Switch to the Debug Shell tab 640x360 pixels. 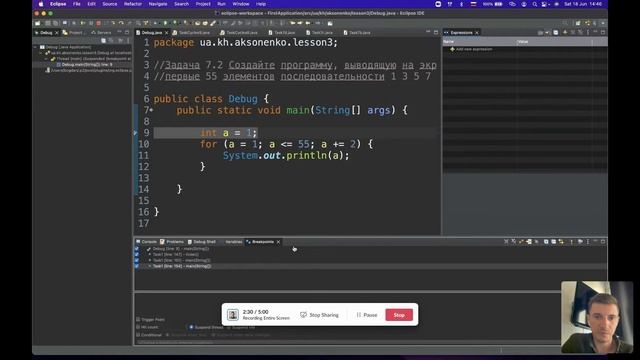click(x=202, y=242)
